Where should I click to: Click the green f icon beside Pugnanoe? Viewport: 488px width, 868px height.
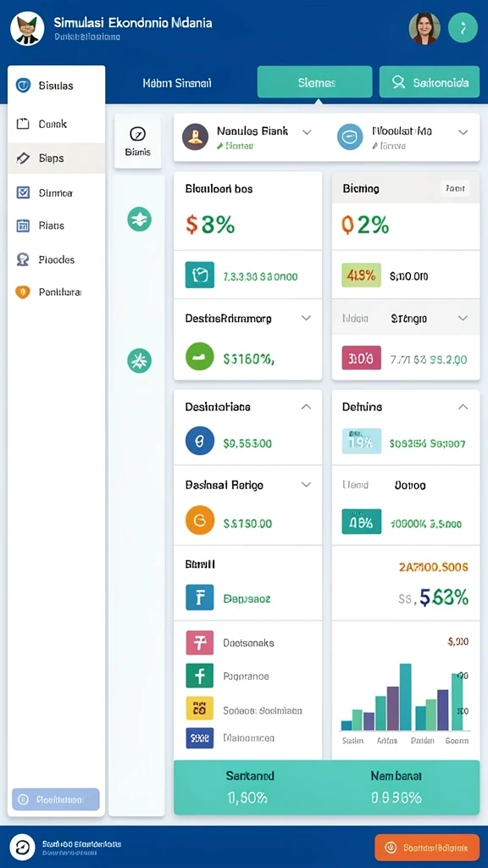[x=200, y=676]
